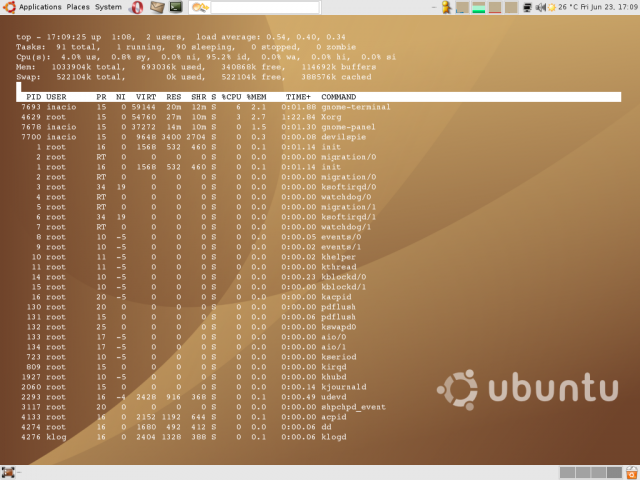Click the 'migration/1' process name
Image resolution: width=640 pixels, height=480 pixels.
tap(348, 207)
